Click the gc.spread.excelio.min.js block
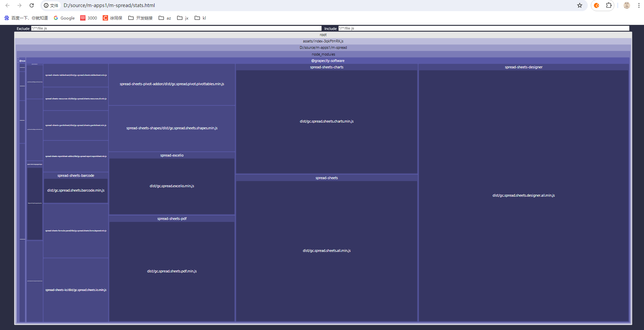The image size is (644, 330). coord(172,186)
